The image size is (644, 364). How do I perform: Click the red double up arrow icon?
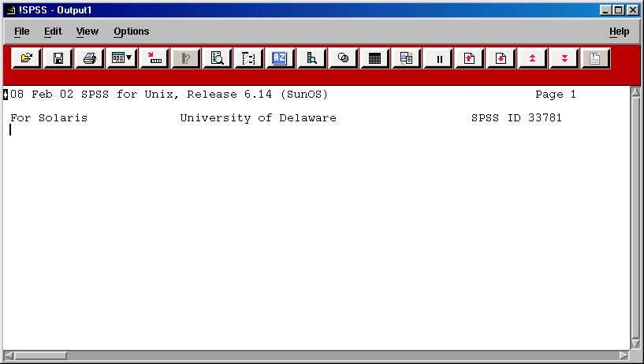coord(533,58)
